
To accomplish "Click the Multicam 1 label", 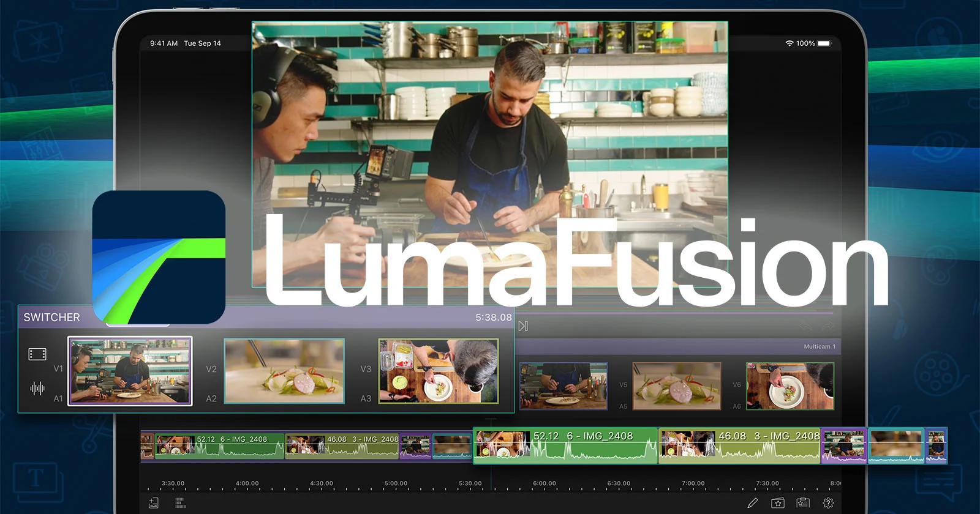I will point(820,346).
